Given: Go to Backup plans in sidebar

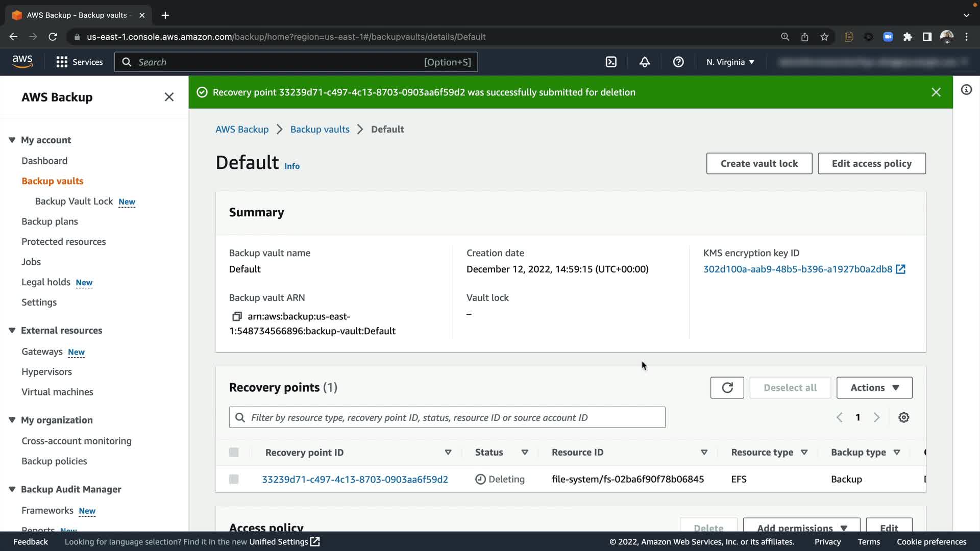Looking at the screenshot, I should [x=50, y=221].
